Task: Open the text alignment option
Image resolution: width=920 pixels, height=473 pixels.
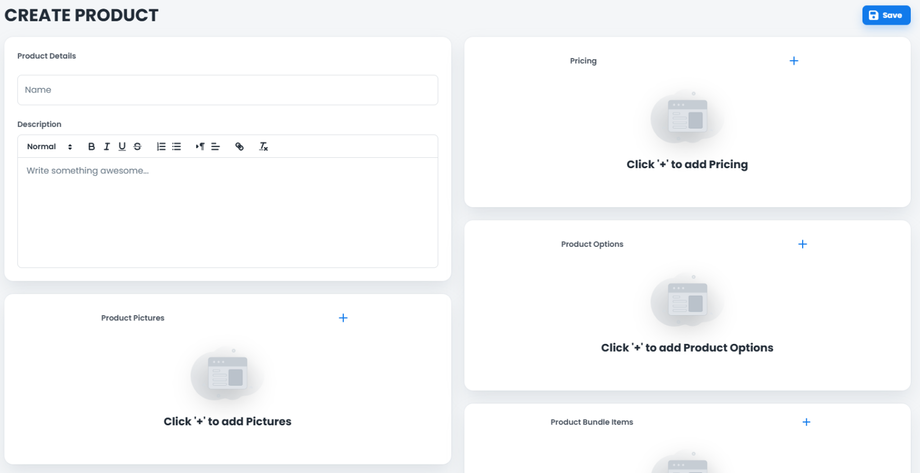Action: [x=215, y=147]
